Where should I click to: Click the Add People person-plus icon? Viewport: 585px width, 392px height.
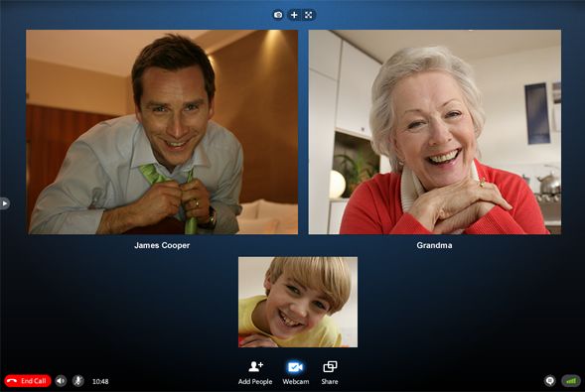[x=255, y=366]
